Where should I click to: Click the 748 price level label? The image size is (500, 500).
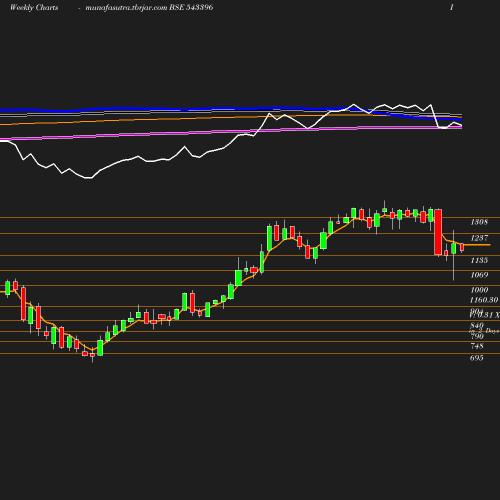pyautogui.click(x=477, y=346)
